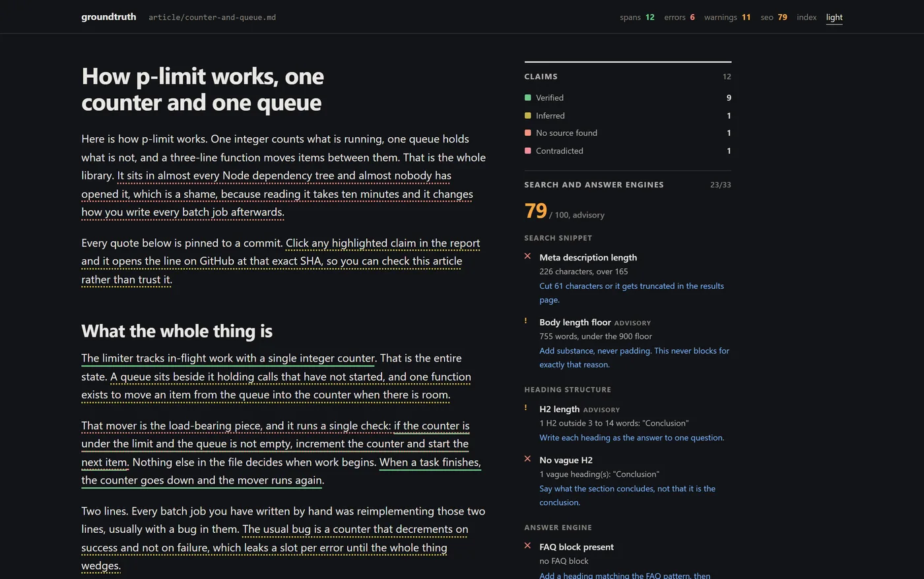Click the red X beside Meta description length
Viewport: 924px width, 579px height.
point(527,256)
